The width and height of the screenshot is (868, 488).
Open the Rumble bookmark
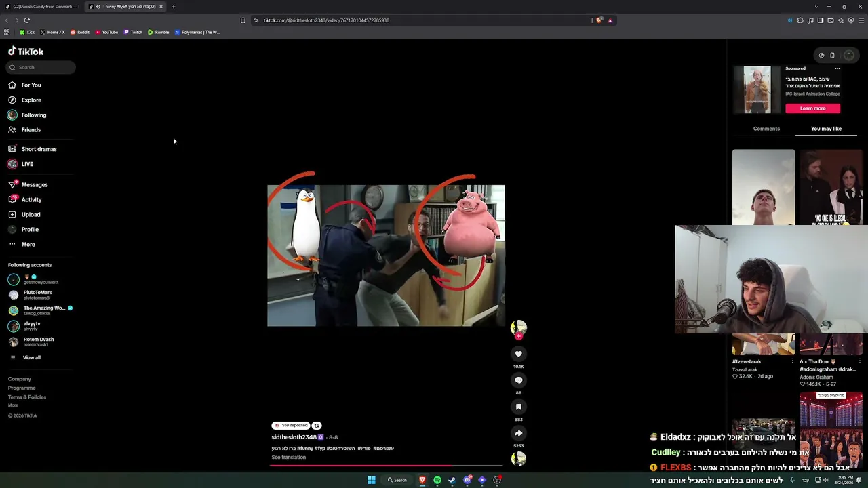tap(159, 33)
